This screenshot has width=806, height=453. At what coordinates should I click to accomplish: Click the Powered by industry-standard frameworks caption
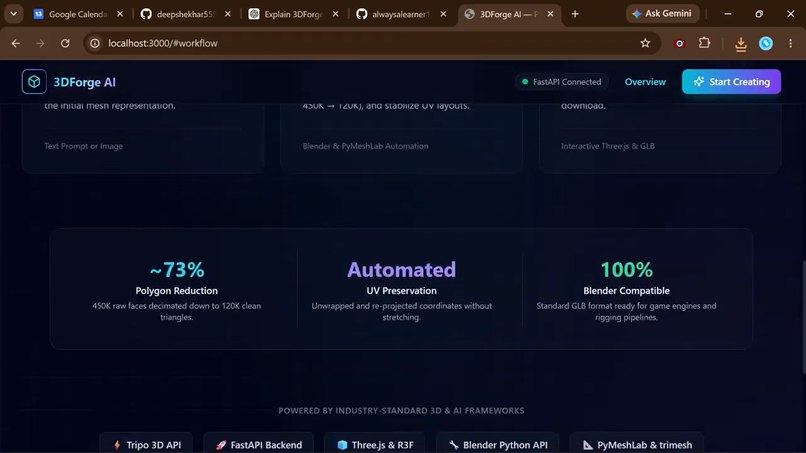tap(401, 410)
